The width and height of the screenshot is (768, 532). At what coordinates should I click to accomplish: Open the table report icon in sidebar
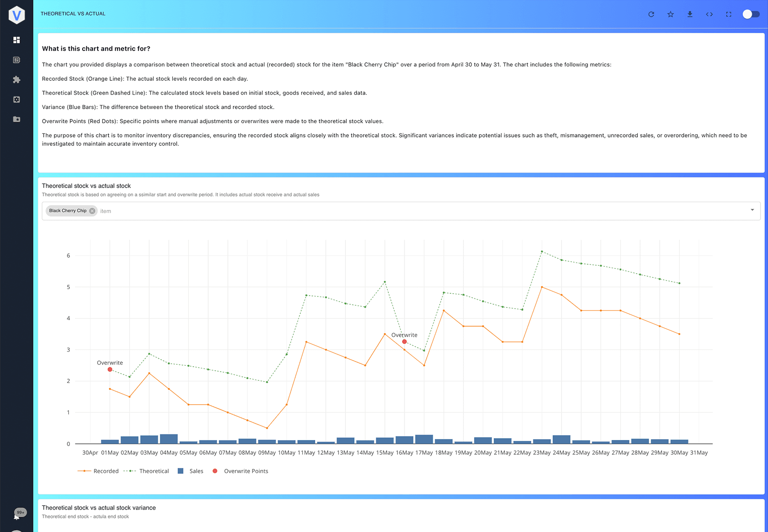point(17,60)
